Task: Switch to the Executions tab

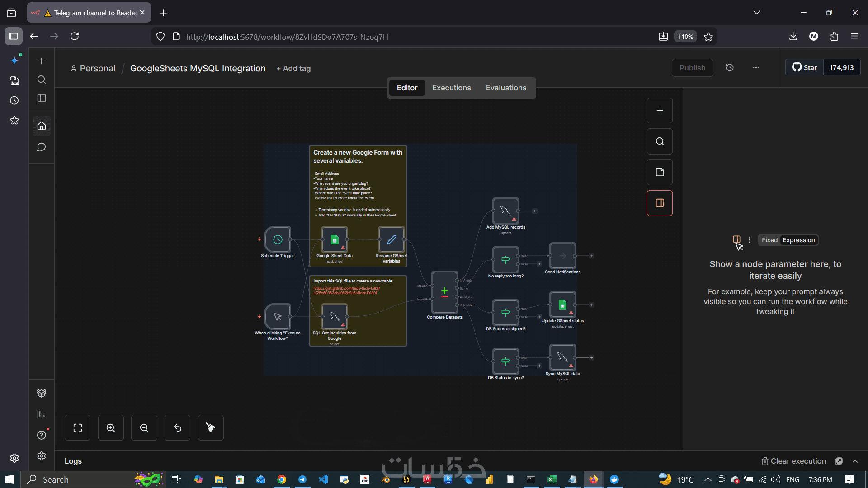Action: coord(451,88)
